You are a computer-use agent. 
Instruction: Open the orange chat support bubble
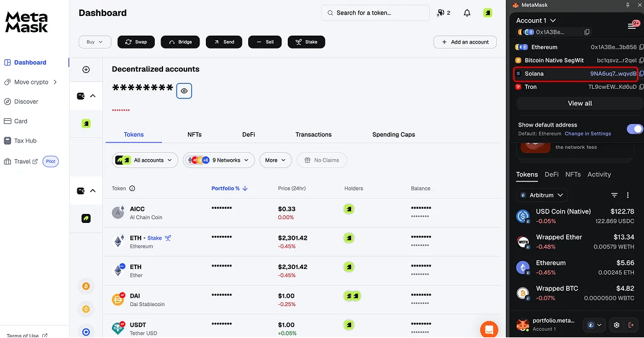coord(489,330)
